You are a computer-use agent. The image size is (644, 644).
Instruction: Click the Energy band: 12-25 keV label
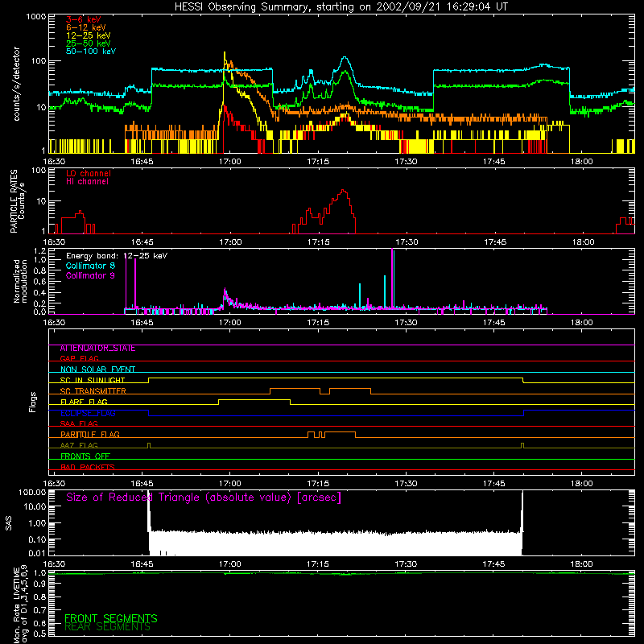click(117, 256)
